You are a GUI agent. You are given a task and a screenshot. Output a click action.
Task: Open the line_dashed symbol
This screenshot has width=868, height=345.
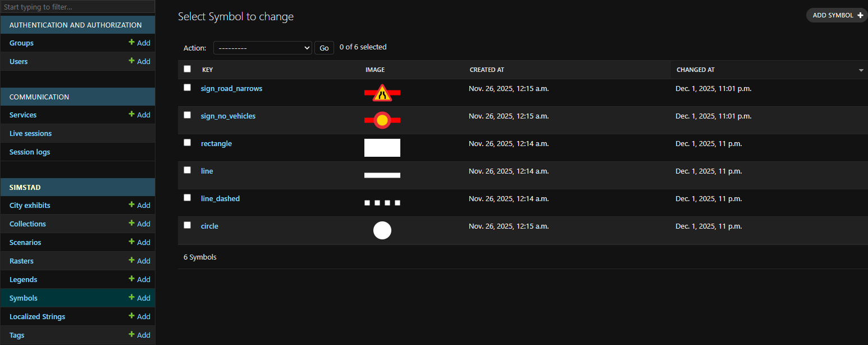point(220,198)
